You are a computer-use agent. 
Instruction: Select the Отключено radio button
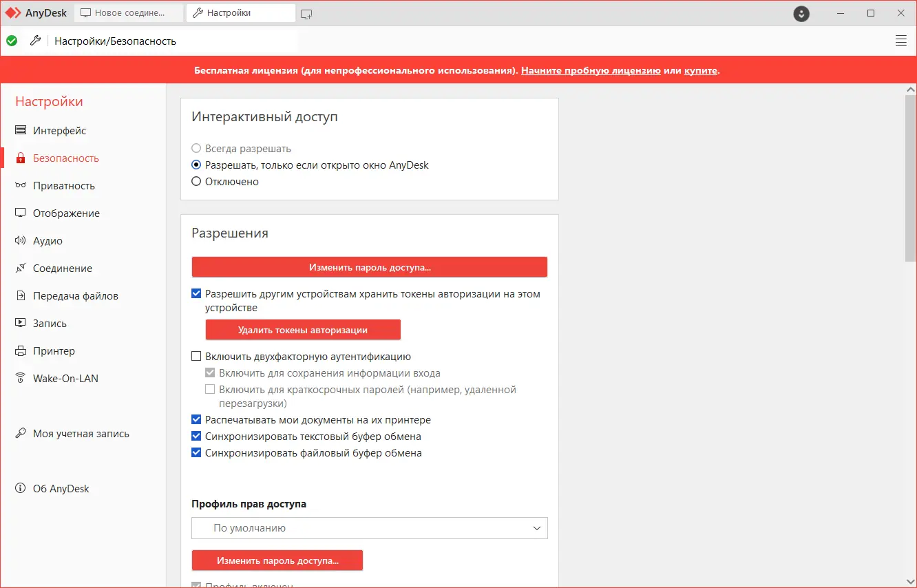pyautogui.click(x=196, y=181)
